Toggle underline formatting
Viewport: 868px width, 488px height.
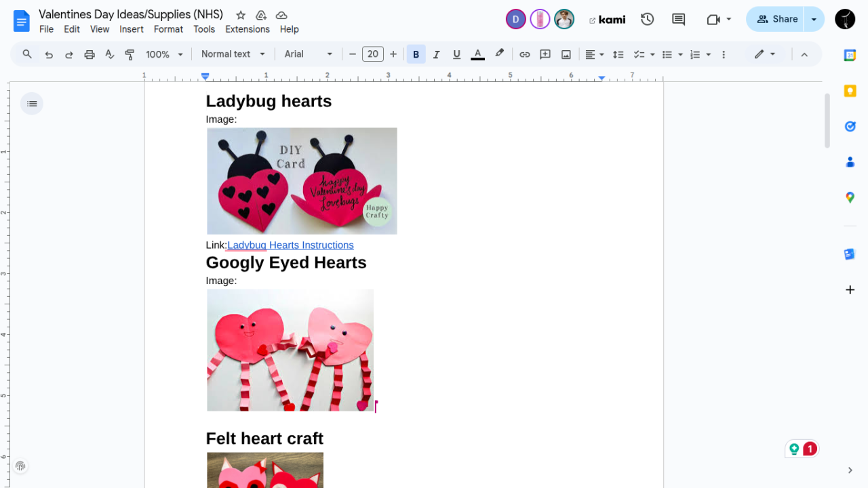(456, 54)
